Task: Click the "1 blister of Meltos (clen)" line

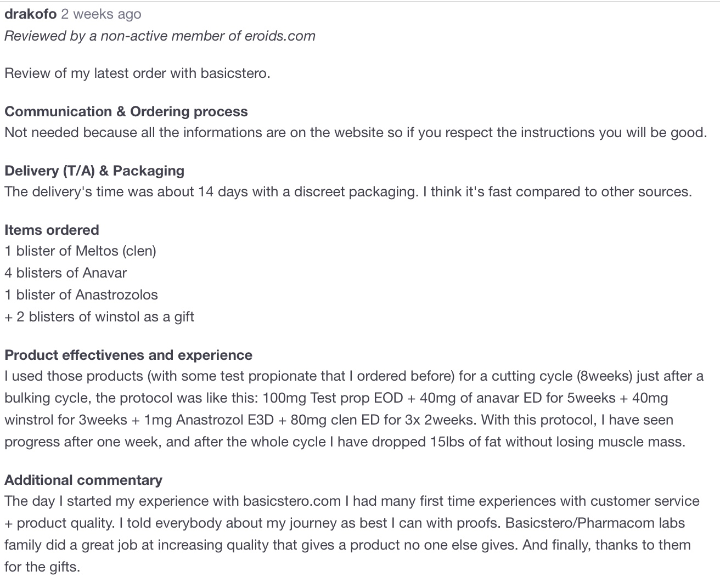Action: (x=81, y=251)
